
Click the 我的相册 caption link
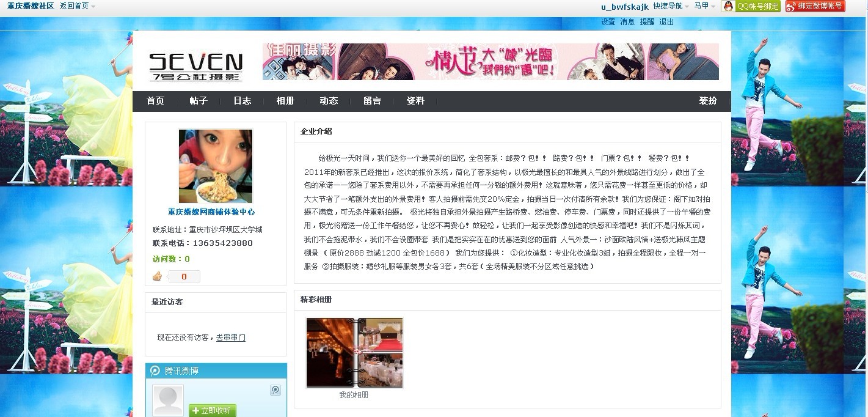354,395
